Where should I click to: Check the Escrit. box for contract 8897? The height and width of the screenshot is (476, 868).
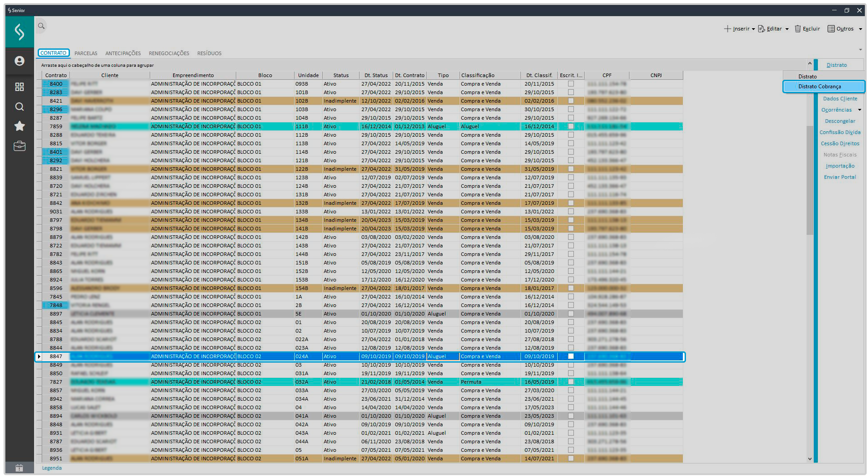(x=571, y=314)
